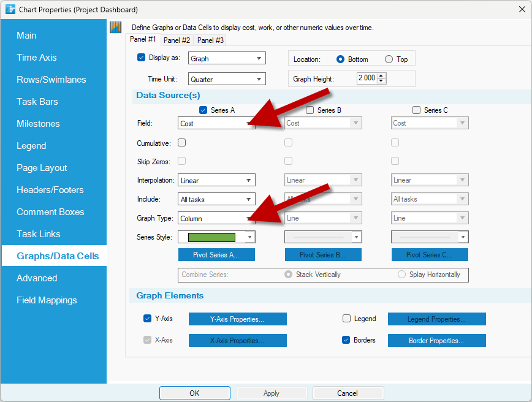Enable the Series B checkbox

tap(310, 110)
